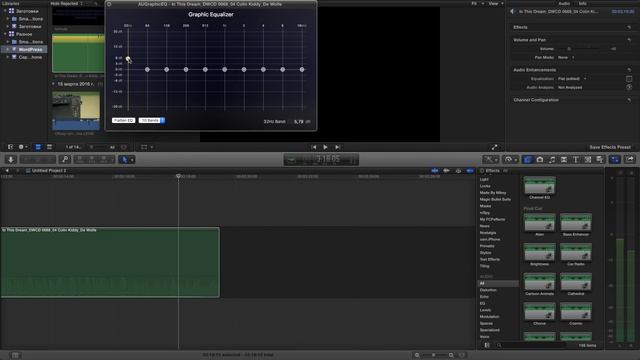
Task: Select EQ audio effects category
Action: pos(482,303)
